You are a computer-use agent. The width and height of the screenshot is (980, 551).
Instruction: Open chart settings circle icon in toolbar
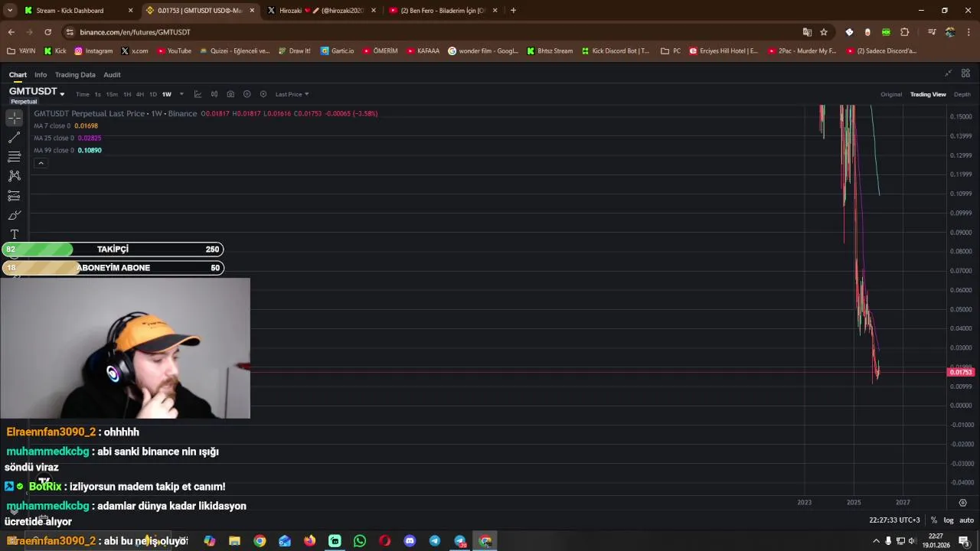click(263, 94)
